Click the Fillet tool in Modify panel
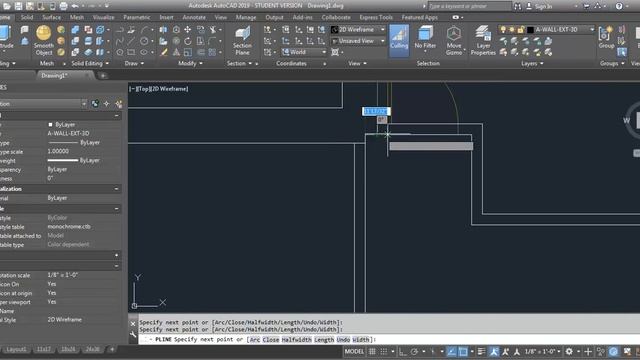 click(x=212, y=41)
